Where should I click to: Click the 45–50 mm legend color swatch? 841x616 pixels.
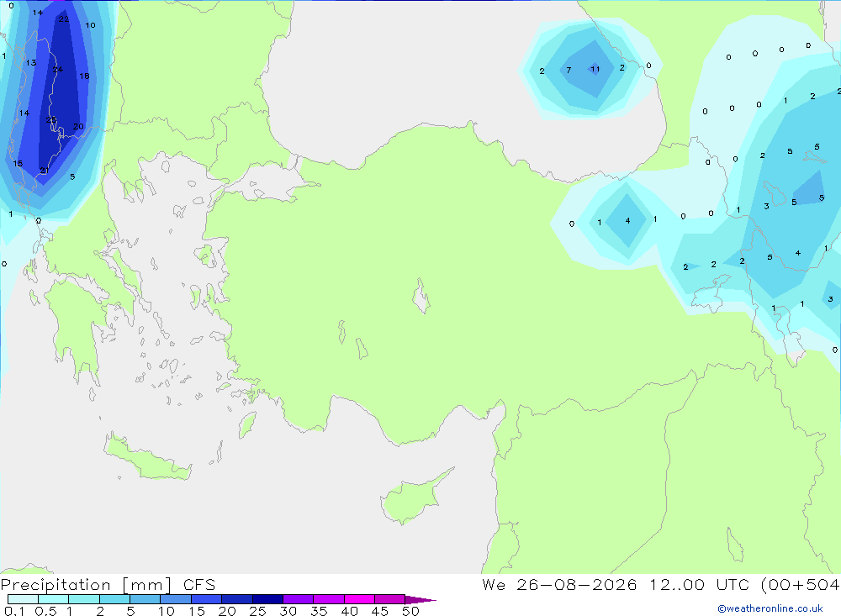[389, 599]
